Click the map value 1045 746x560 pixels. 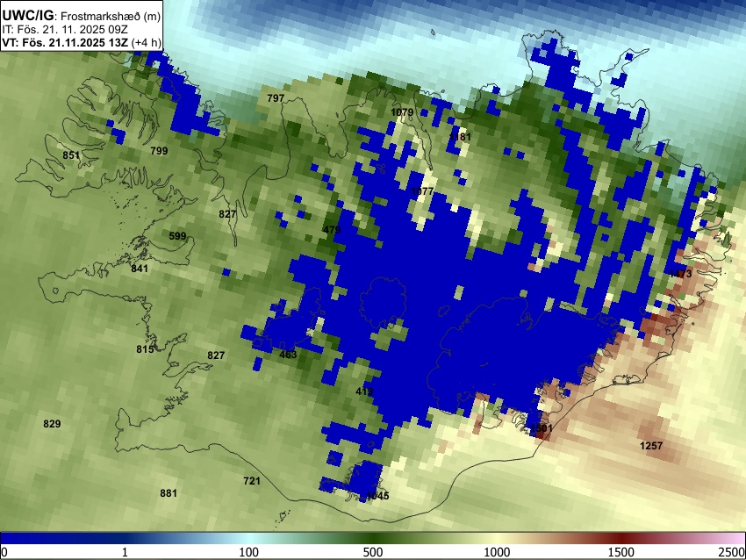point(377,496)
